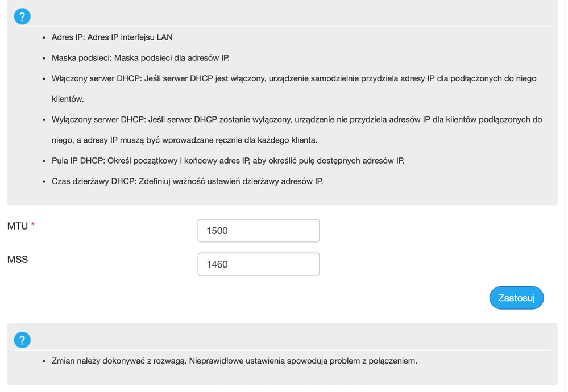This screenshot has width=568, height=392.
Task: Click the MTU label
Action: click(18, 226)
